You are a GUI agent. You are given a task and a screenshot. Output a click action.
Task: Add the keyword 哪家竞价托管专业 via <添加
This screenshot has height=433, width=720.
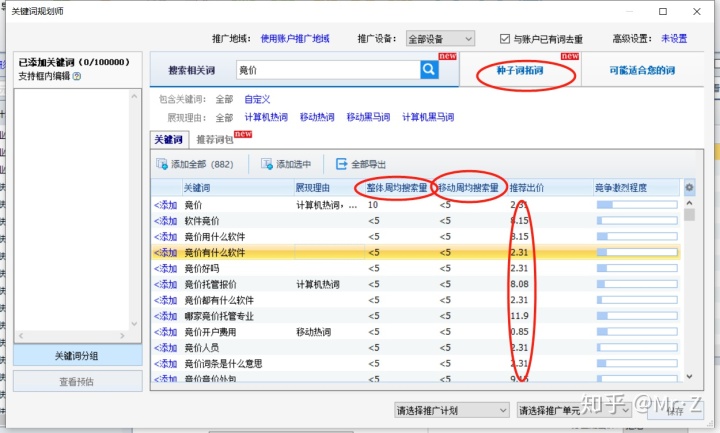click(165, 316)
